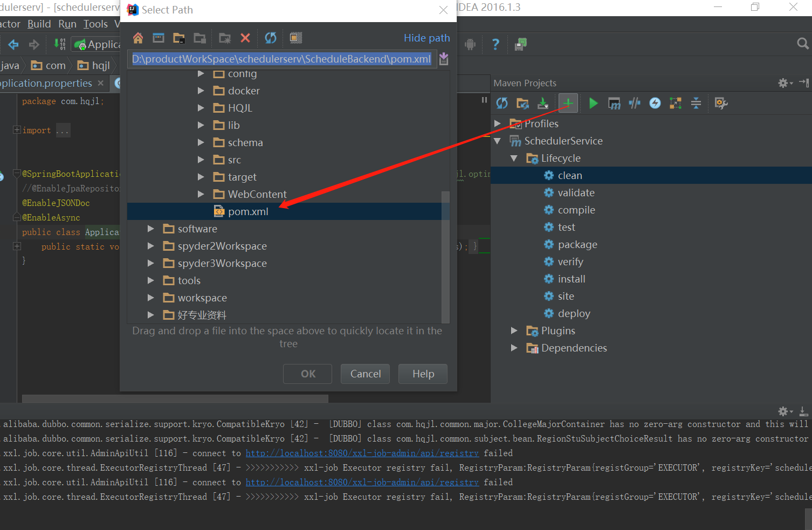Select the application.properties editor tab
Viewport: 812px width, 530px height.
point(46,83)
